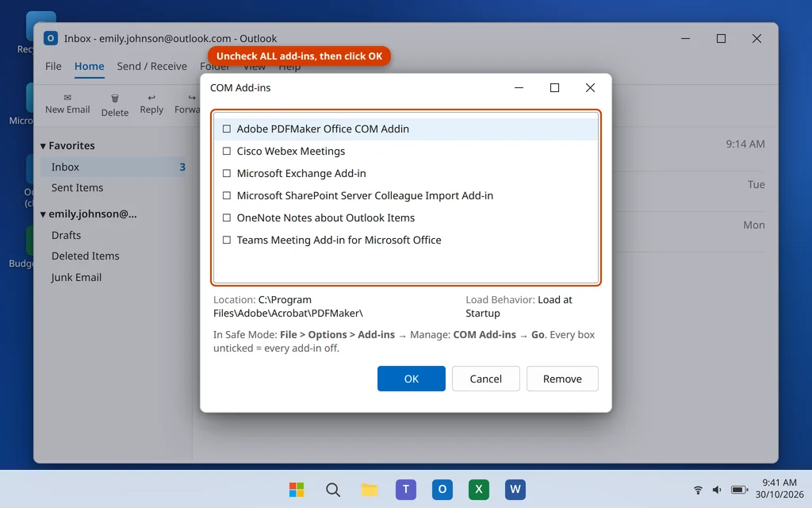812x508 pixels.
Task: Click the New Email envelope icon
Action: pyautogui.click(x=67, y=98)
